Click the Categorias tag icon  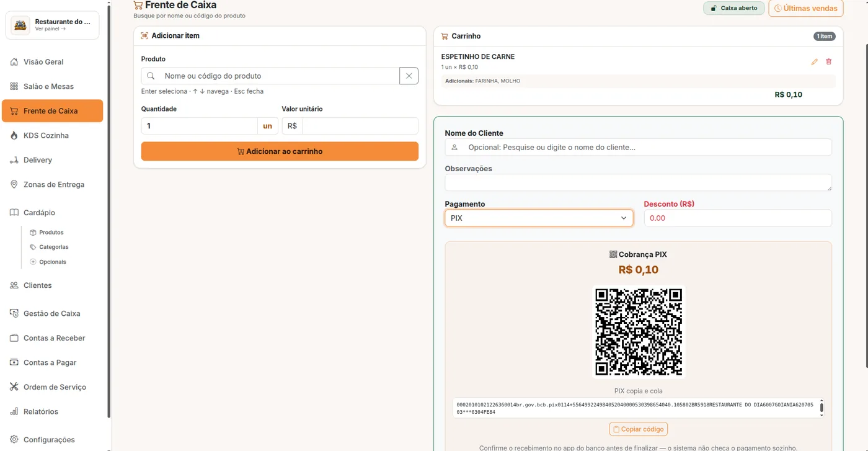[x=33, y=247]
